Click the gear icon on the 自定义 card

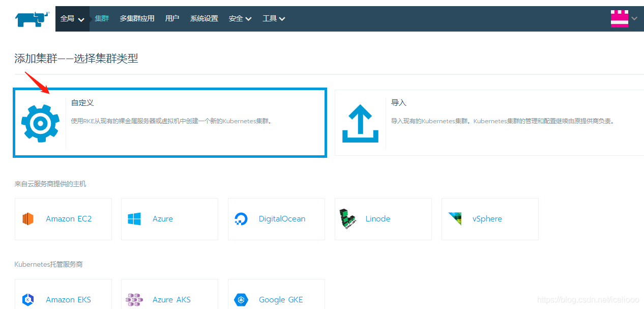tap(40, 122)
